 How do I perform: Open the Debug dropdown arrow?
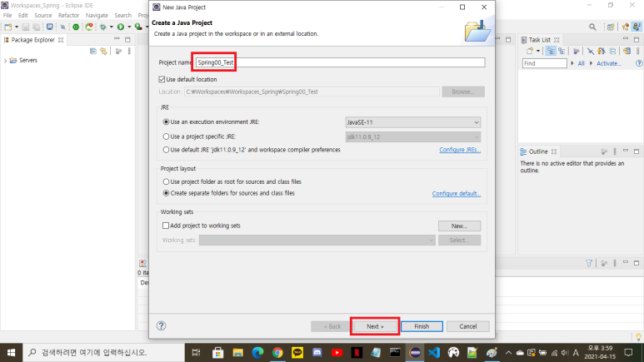[x=112, y=27]
